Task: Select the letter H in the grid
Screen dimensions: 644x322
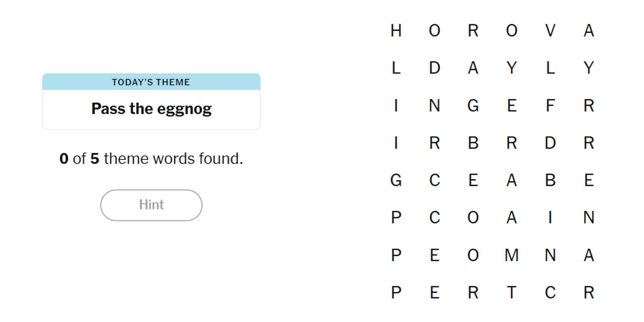Action: (396, 30)
